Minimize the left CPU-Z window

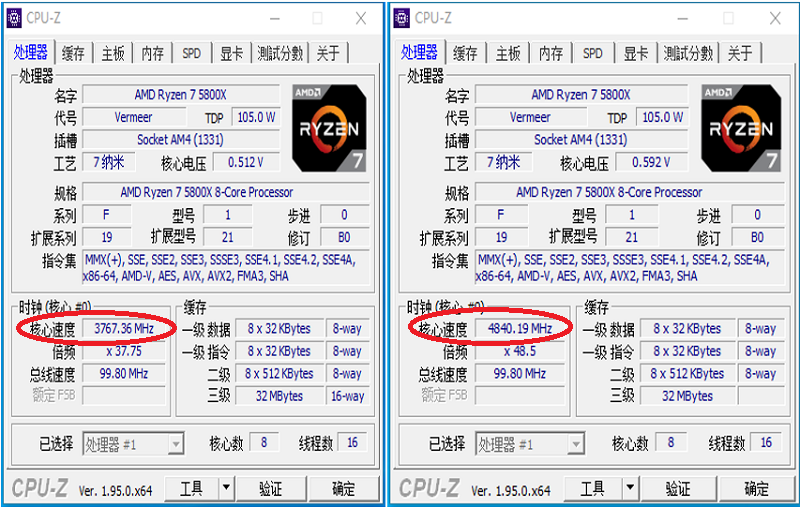pyautogui.click(x=275, y=19)
